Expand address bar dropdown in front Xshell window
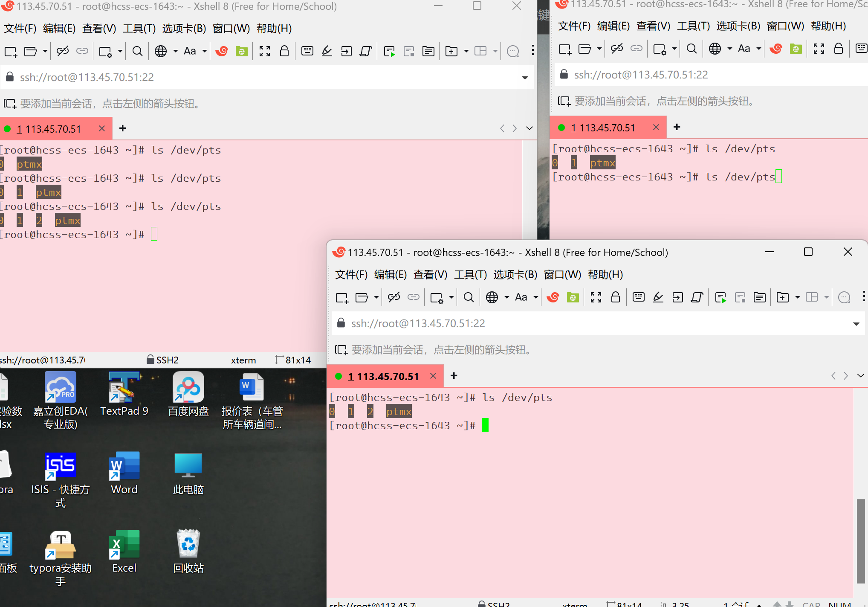Screen dimensions: 868x607 [856, 324]
